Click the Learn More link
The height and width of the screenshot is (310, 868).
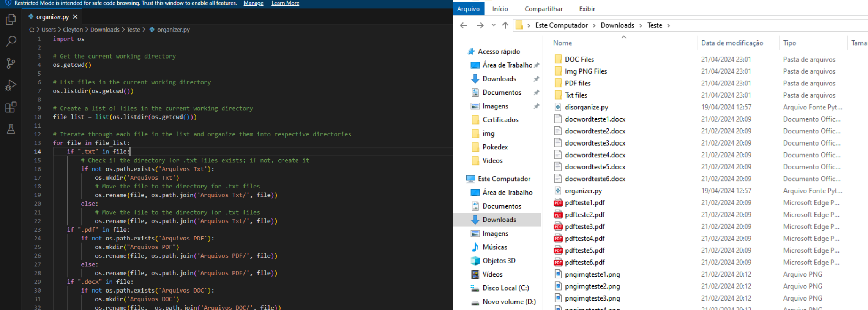click(285, 3)
